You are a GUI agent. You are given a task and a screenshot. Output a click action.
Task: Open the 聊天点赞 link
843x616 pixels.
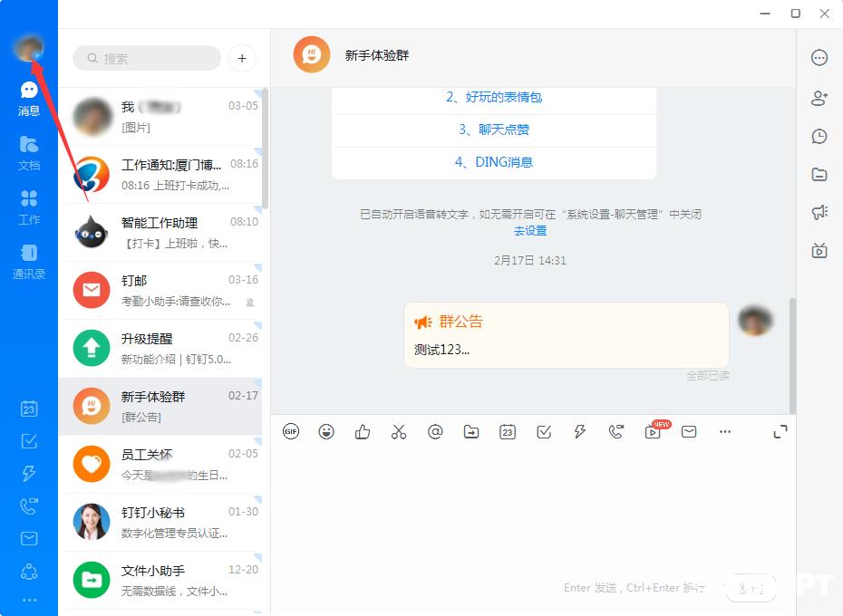[x=494, y=130]
